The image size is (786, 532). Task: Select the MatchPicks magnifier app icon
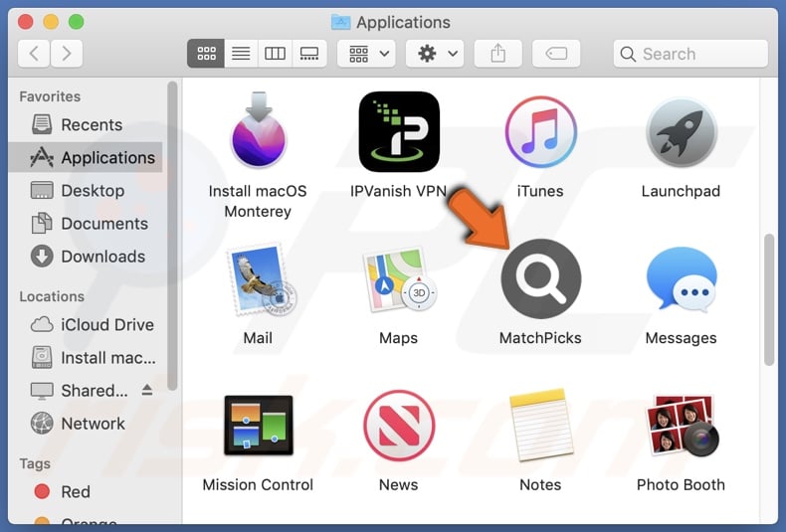(541, 278)
